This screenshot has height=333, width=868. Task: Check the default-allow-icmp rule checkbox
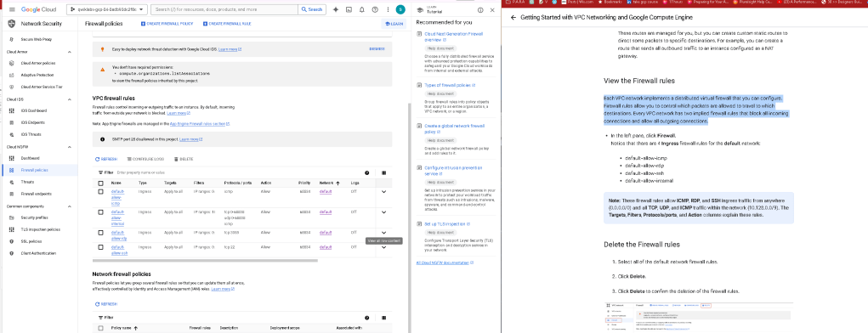[101, 191]
